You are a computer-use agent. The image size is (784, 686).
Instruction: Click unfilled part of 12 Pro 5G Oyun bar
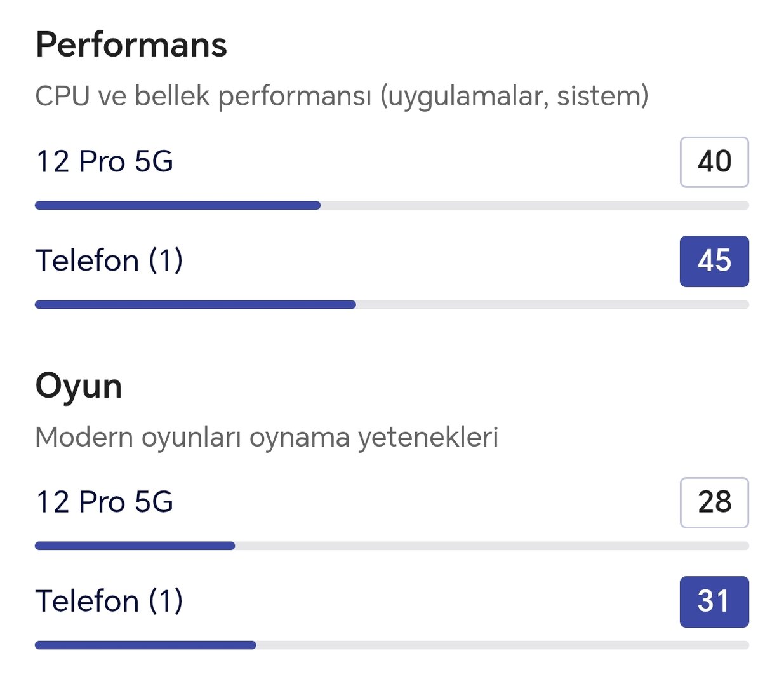click(492, 546)
